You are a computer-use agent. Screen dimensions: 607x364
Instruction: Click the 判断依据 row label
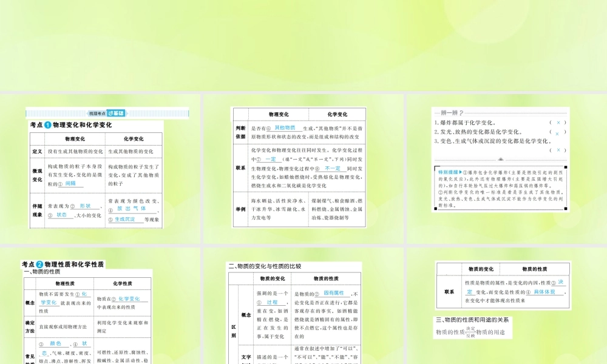(240, 132)
